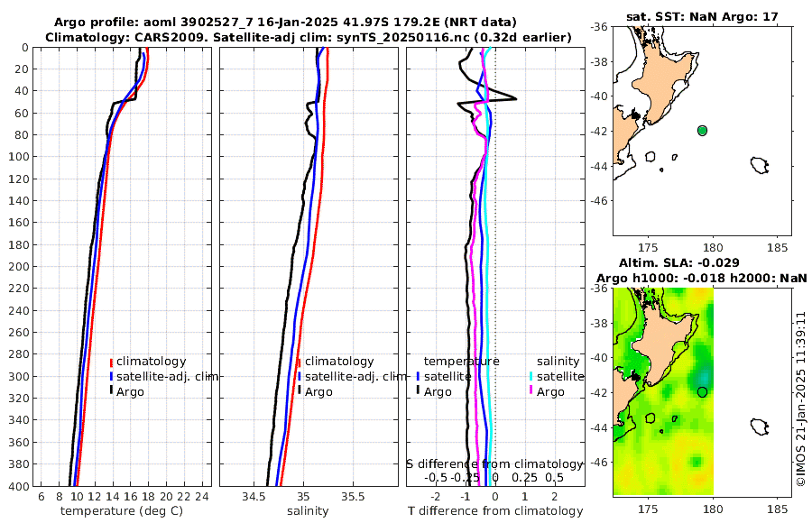Click the Argo profile title text
Viewport: 812px width, 523px height.
tap(285, 23)
